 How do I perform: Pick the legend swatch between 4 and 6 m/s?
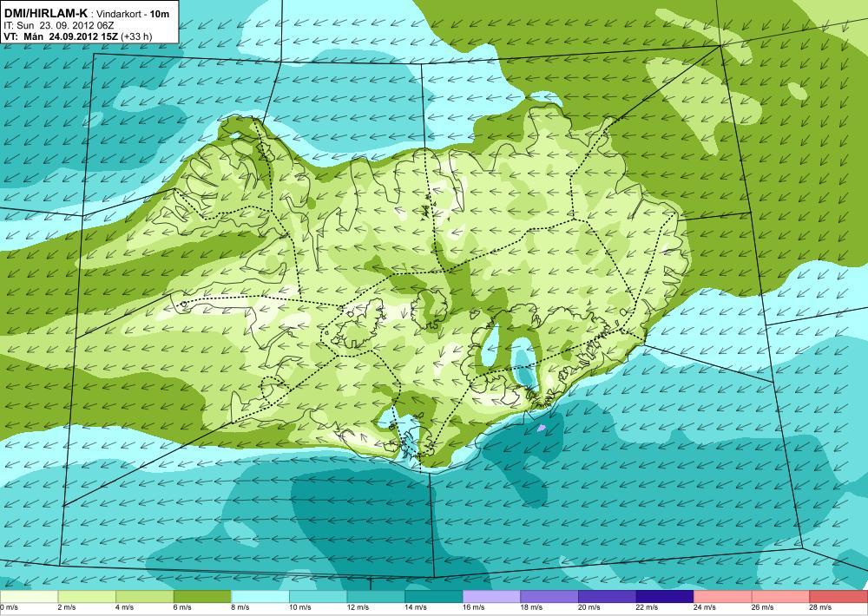tap(144, 597)
